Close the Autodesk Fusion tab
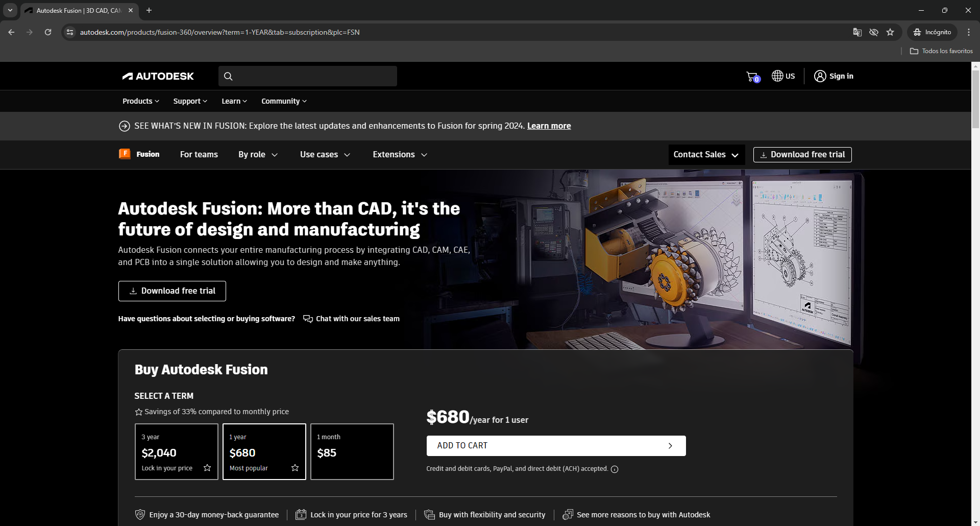The width and height of the screenshot is (980, 526). (x=131, y=10)
